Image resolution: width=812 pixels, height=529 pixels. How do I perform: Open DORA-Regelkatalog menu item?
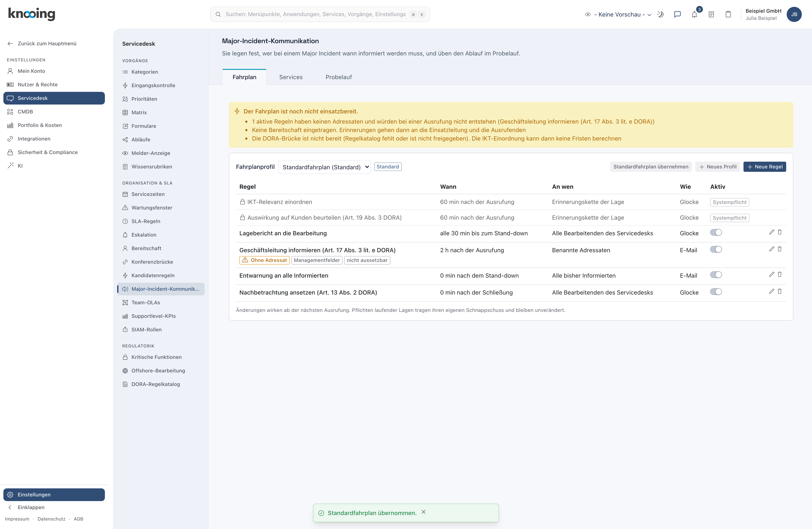coord(161,384)
